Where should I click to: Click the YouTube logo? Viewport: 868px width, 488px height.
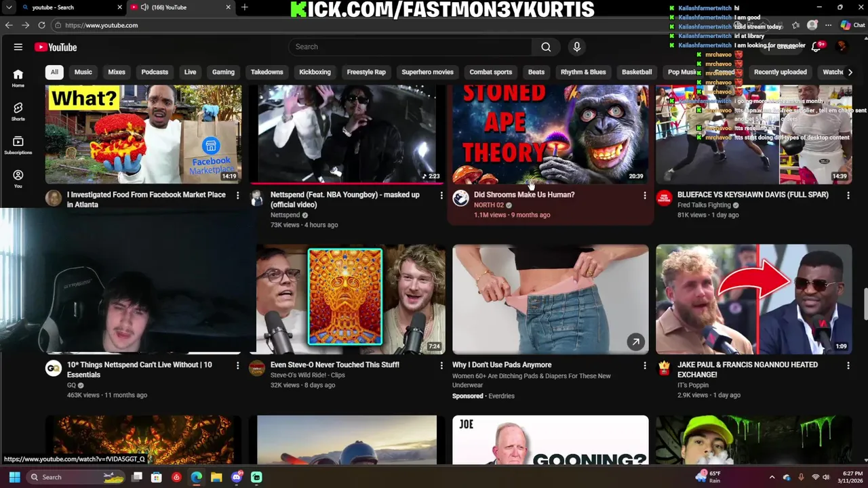click(56, 47)
